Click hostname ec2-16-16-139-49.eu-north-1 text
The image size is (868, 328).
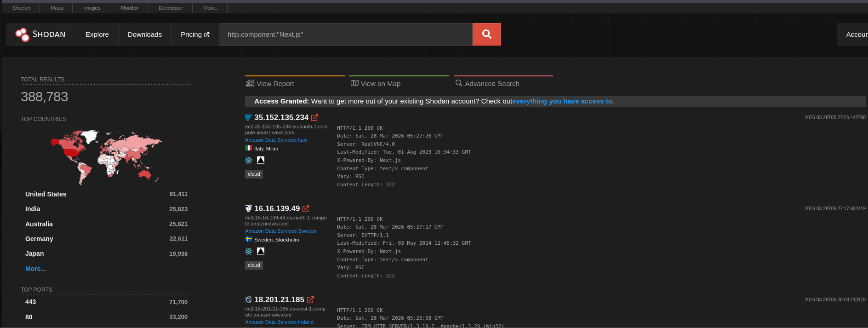coord(286,221)
